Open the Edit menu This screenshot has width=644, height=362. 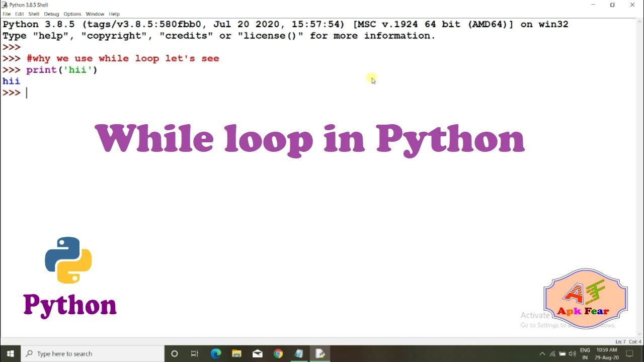[19, 14]
